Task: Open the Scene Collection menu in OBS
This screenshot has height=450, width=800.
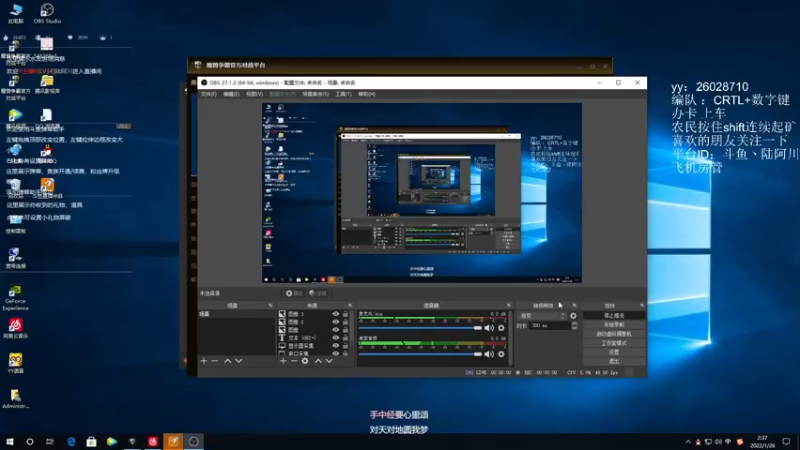Action: click(315, 94)
